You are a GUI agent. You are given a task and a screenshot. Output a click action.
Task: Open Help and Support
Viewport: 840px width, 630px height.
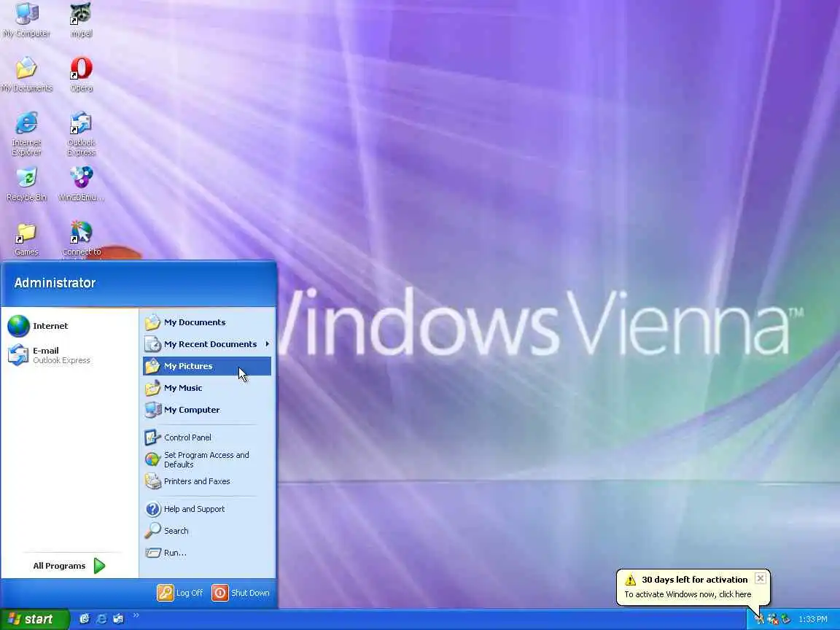coord(207,509)
